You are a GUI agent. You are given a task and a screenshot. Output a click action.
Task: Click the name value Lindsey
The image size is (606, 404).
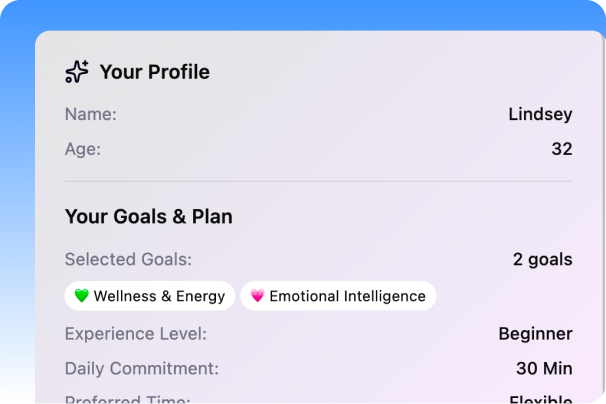[x=540, y=114]
